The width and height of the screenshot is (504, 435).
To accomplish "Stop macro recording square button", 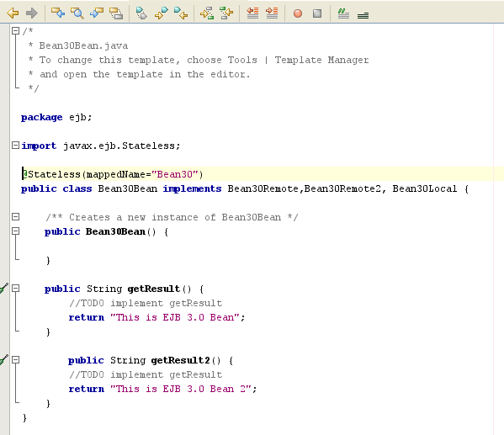I will 317,13.
